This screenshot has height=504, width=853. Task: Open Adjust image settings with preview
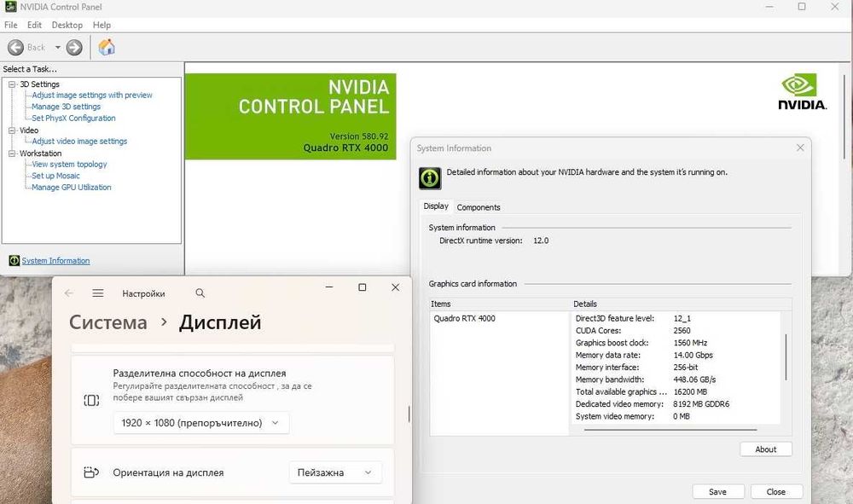tap(92, 96)
